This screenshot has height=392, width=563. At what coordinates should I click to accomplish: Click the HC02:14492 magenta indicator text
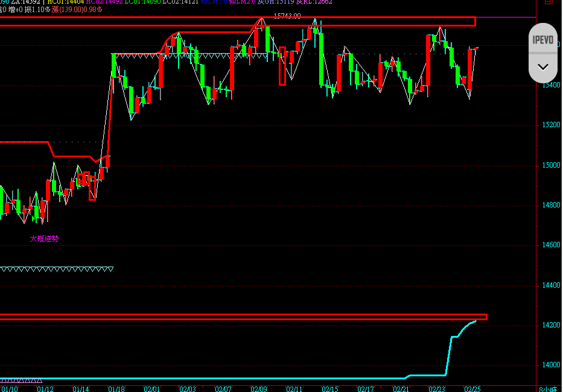pyautogui.click(x=104, y=2)
